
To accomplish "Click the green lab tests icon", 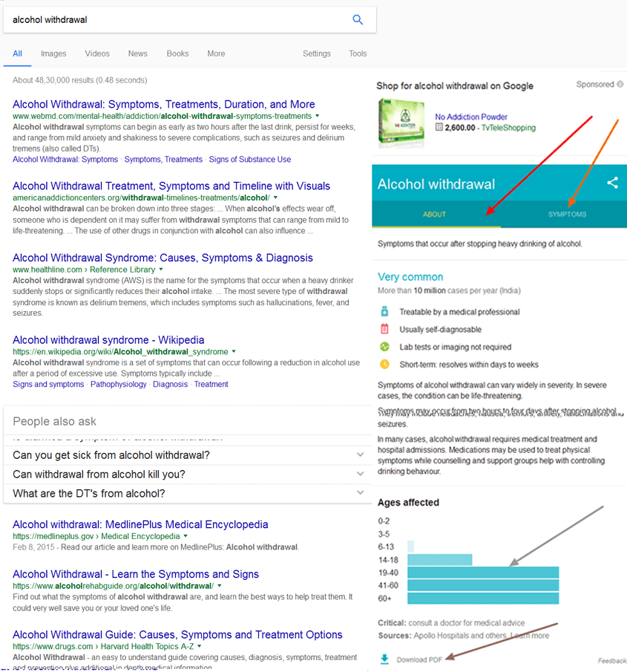I will pos(384,347).
